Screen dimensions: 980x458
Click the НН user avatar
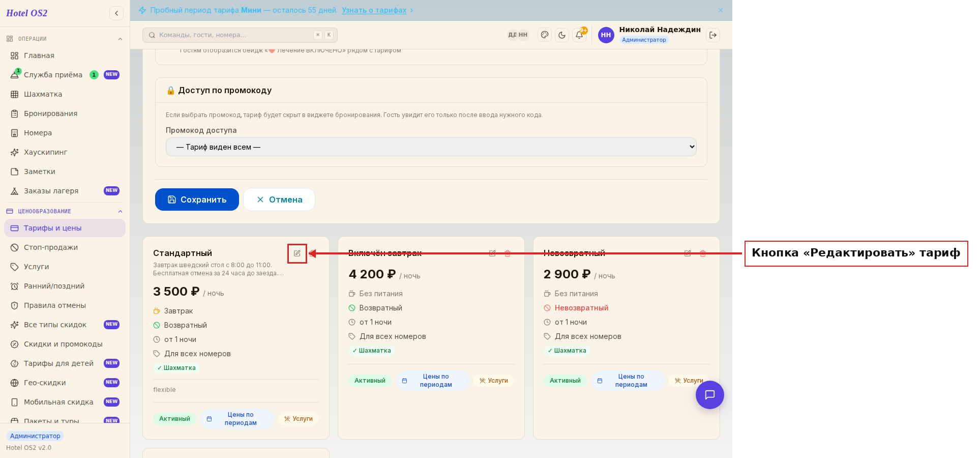pyautogui.click(x=606, y=35)
